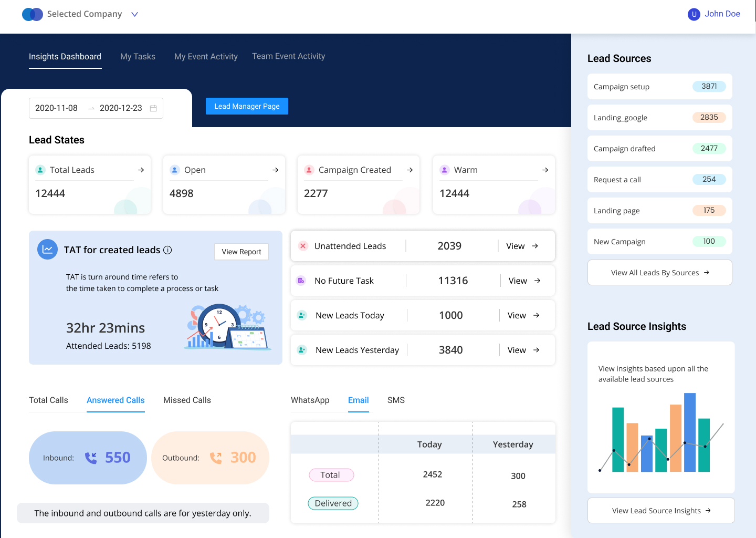Click the info icon beside TAT for created leads
This screenshot has width=756, height=538.
(x=167, y=250)
